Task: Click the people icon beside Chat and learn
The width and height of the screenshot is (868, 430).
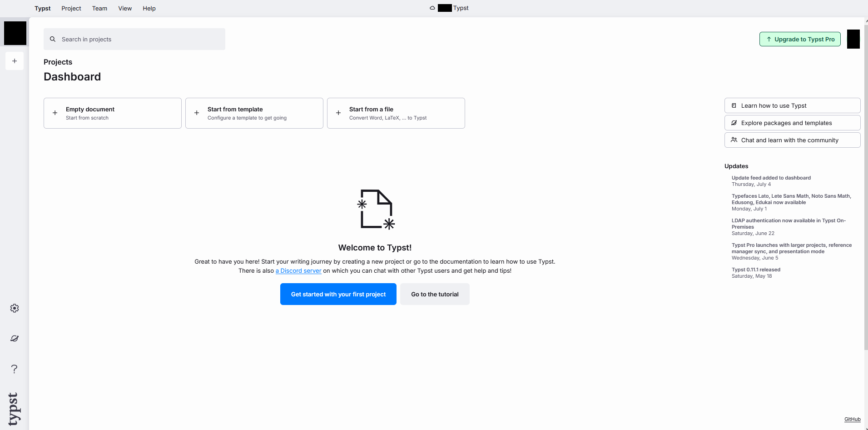Action: pyautogui.click(x=734, y=140)
